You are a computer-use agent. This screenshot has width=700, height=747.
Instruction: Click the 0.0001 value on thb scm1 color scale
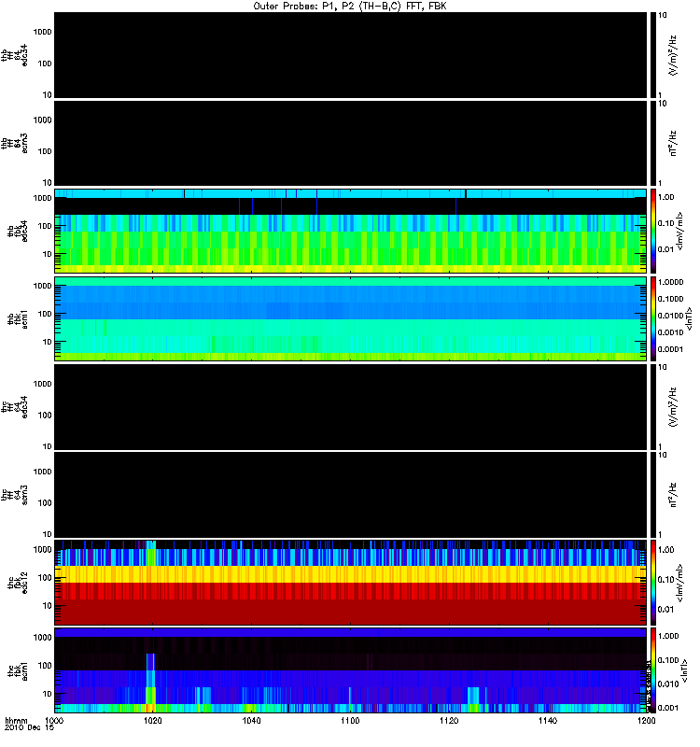tap(670, 349)
